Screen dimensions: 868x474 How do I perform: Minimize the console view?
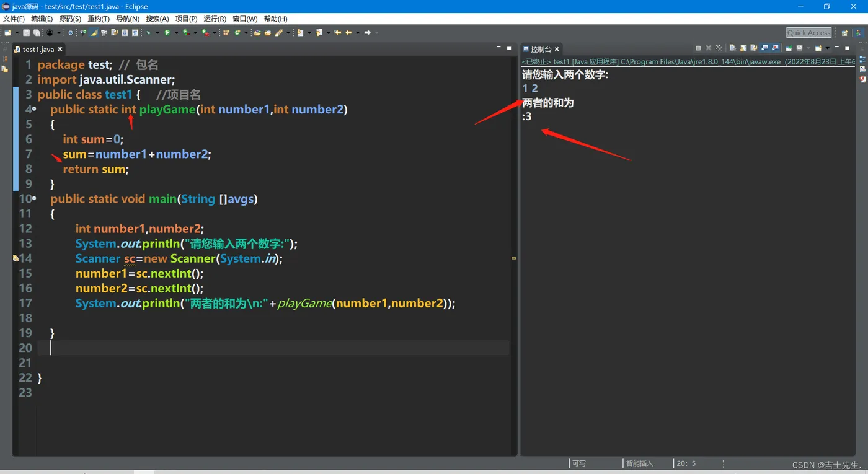point(836,47)
